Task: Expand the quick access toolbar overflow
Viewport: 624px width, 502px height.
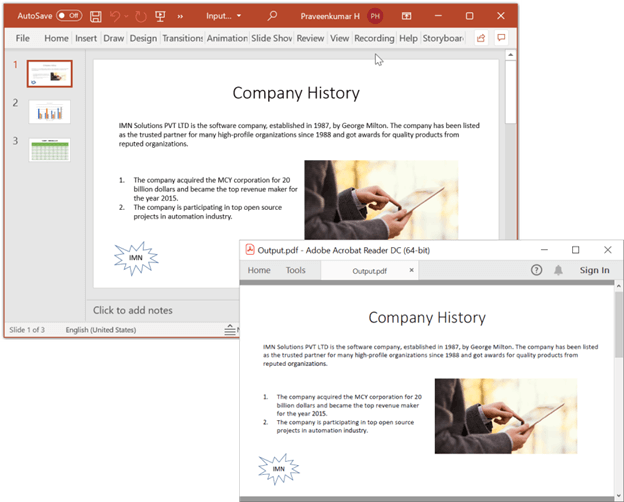Action: click(x=179, y=16)
